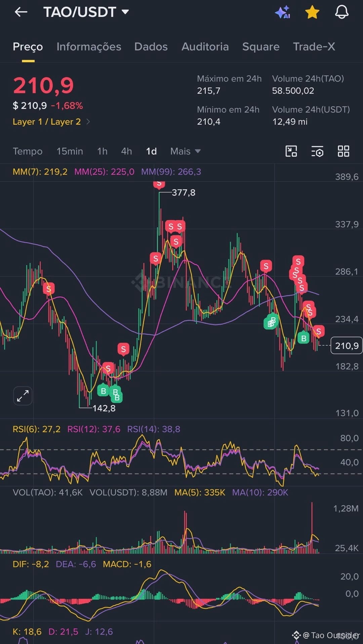Tap the MM(25): 225,0 indicator label
The width and height of the screenshot is (363, 644).
pyautogui.click(x=104, y=172)
